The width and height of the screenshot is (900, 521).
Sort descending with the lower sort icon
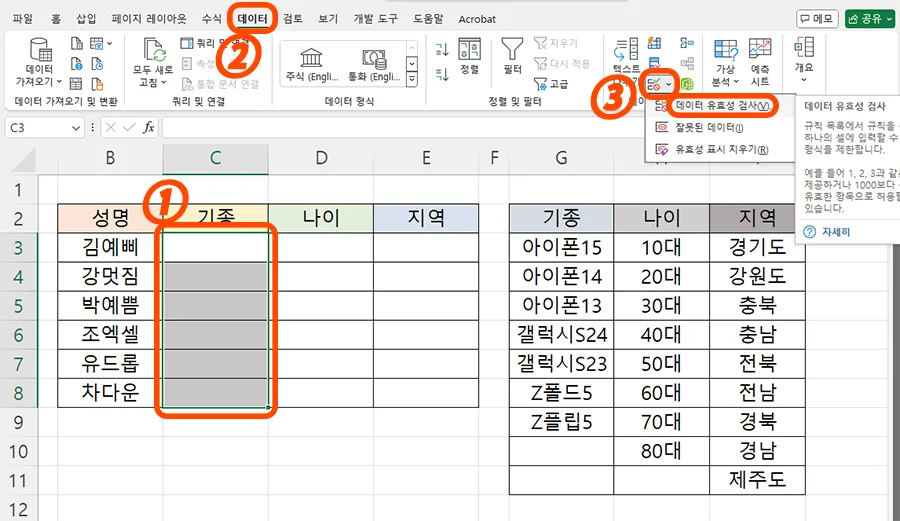(x=441, y=74)
